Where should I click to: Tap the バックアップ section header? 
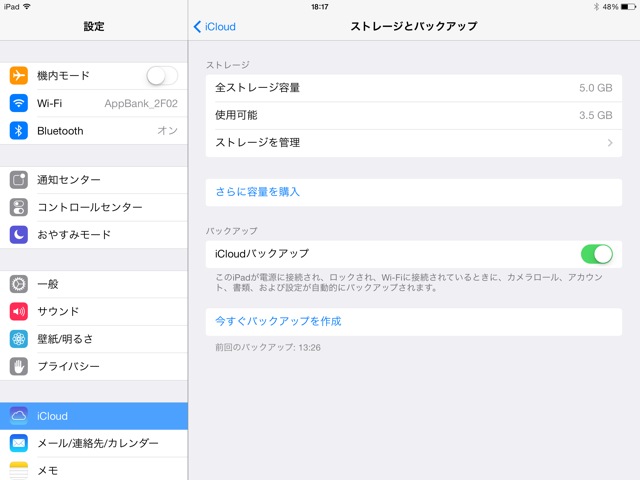(231, 231)
